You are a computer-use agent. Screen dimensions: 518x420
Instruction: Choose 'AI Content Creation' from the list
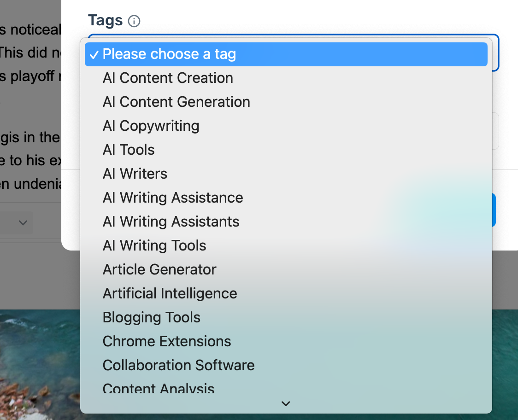(168, 78)
